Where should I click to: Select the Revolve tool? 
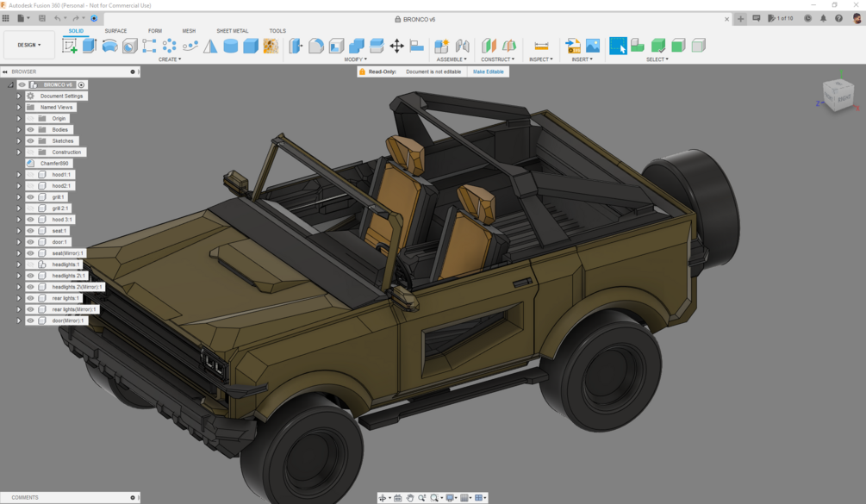(x=110, y=46)
